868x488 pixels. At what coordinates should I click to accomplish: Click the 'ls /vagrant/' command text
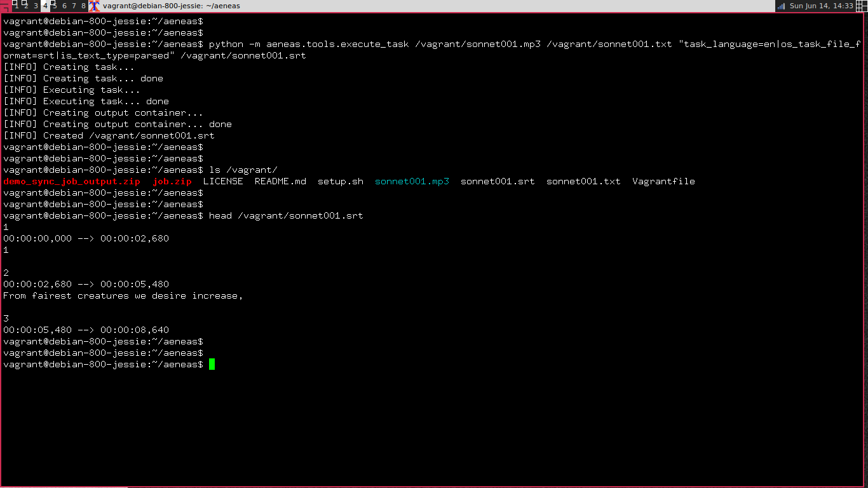pyautogui.click(x=243, y=170)
